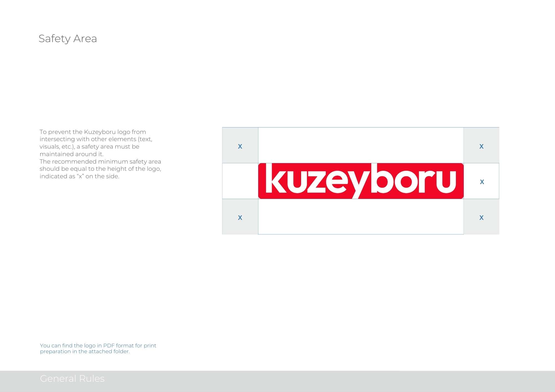The height and width of the screenshot is (392, 555).
Task: Select the top-right x marker square
Action: [x=481, y=145]
